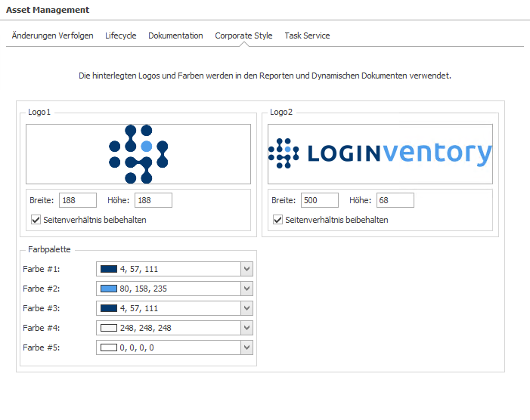Screen dimensions: 530x420
Task: Click the Farbe #5: label
Action: click(x=42, y=347)
